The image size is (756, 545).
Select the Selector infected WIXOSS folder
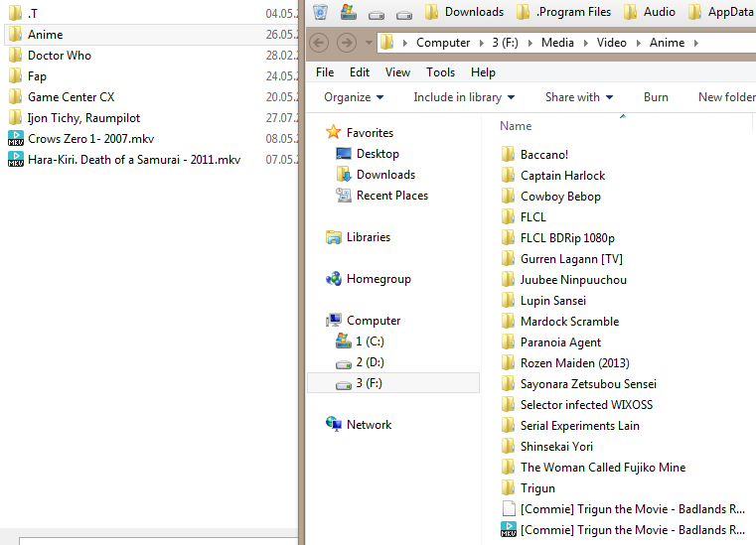[577, 405]
